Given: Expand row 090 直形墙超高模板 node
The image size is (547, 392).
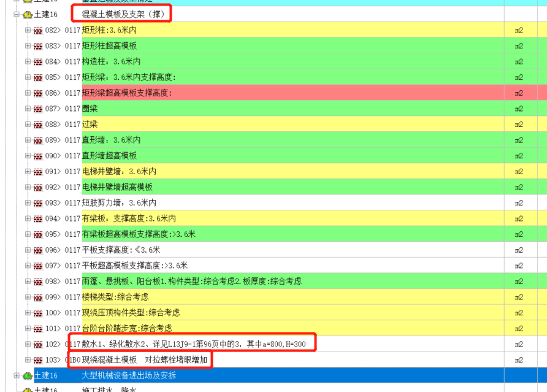Looking at the screenshot, I should (28, 156).
